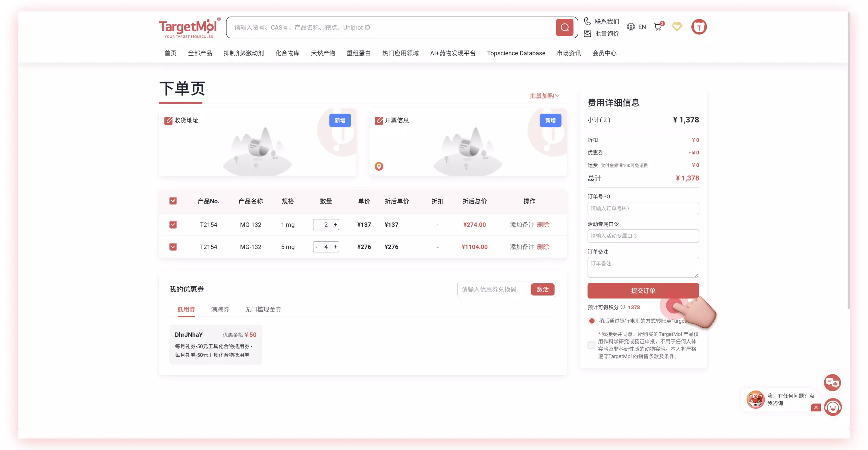Open the 化合物库 navigation menu

pos(287,53)
